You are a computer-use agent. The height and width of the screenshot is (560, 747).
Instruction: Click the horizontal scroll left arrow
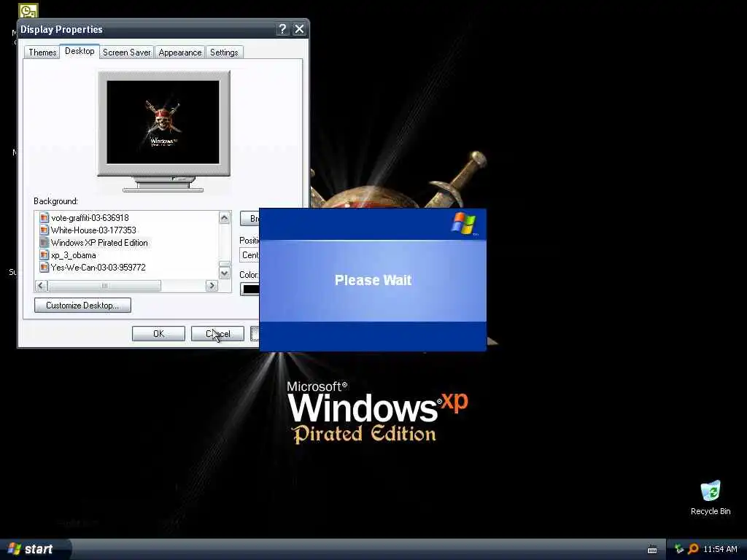coord(41,285)
